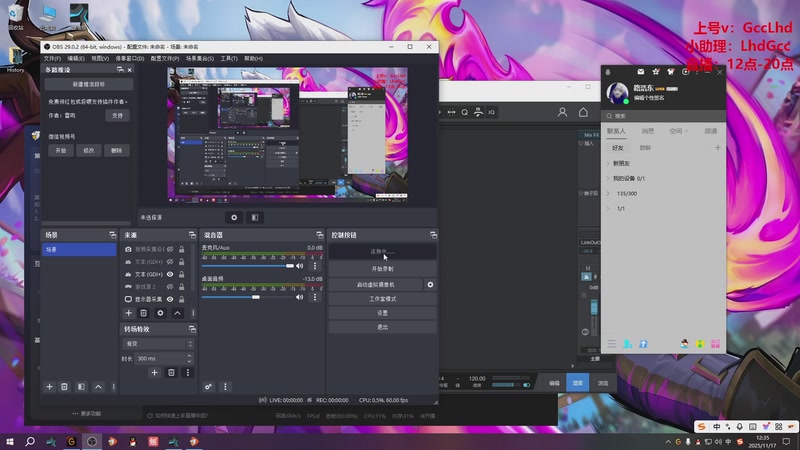Click 开始录制 to start recording

click(382, 269)
